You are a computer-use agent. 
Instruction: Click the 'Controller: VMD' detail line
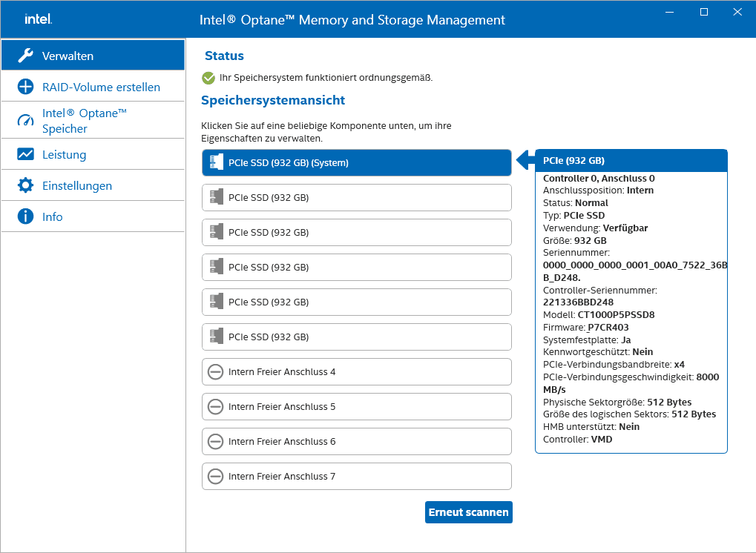click(x=578, y=440)
